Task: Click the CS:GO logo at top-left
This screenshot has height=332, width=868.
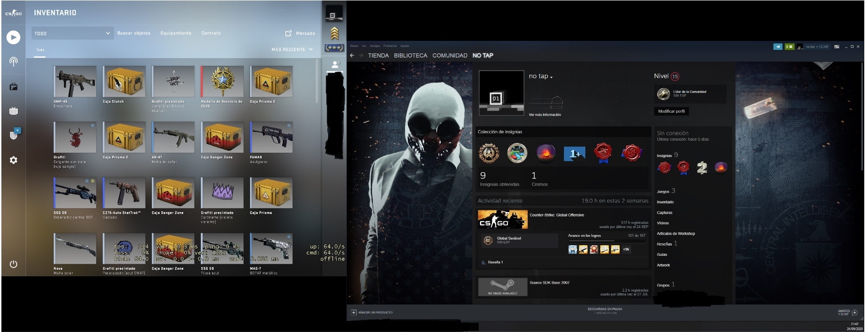Action: [x=13, y=13]
